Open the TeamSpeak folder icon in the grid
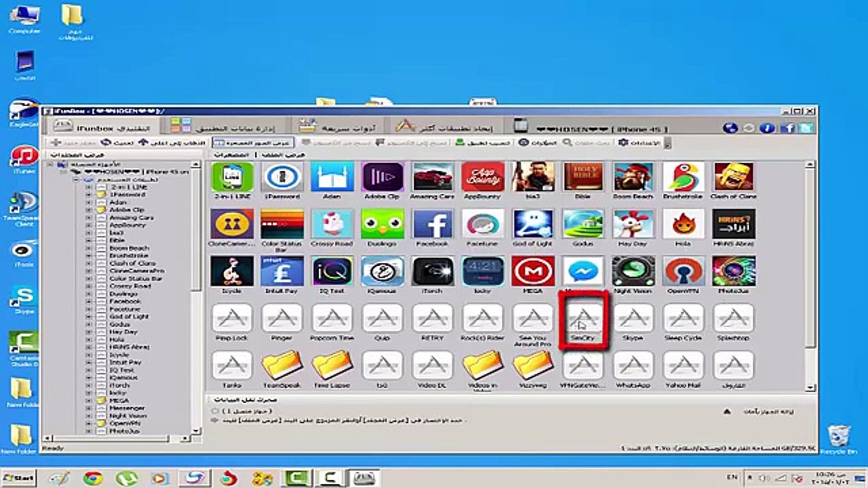This screenshot has height=488, width=868. click(282, 366)
